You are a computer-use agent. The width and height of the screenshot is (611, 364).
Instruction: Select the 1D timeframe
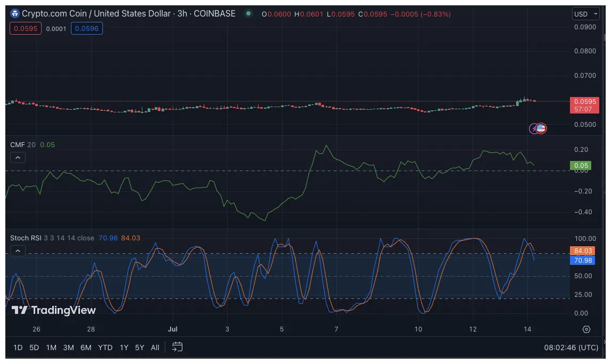tap(18, 347)
